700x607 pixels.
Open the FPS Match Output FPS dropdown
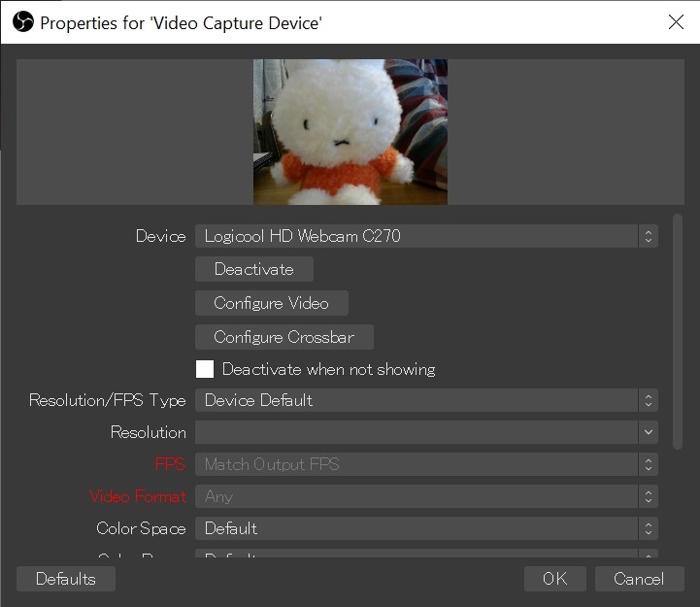[426, 464]
